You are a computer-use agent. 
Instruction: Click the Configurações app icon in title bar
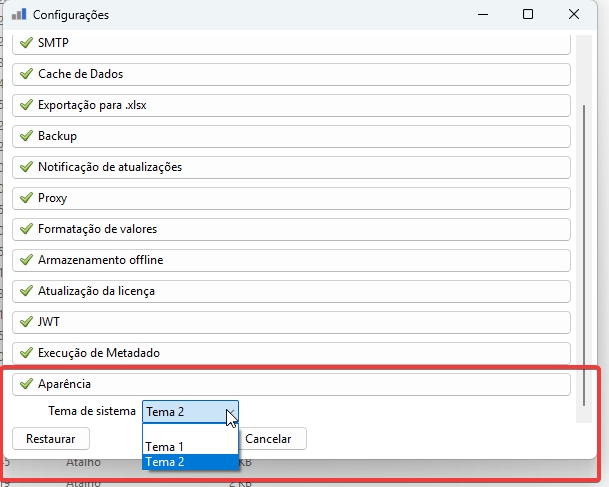tap(18, 15)
